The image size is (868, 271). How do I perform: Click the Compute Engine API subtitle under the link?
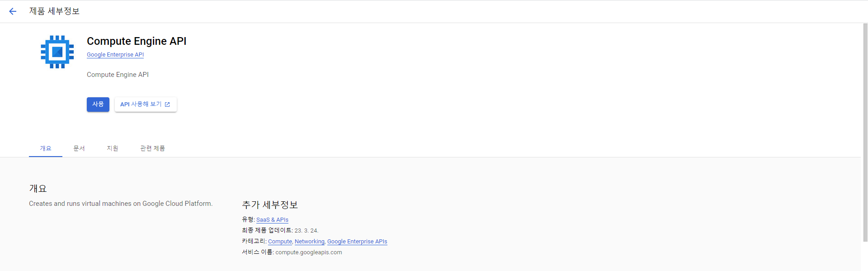(x=118, y=75)
